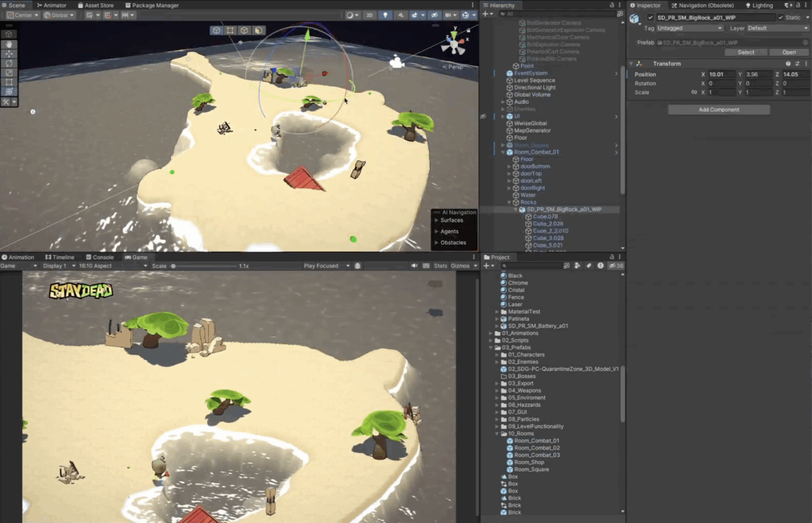This screenshot has width=812, height=523.
Task: Click the Add Component button
Action: (x=719, y=109)
